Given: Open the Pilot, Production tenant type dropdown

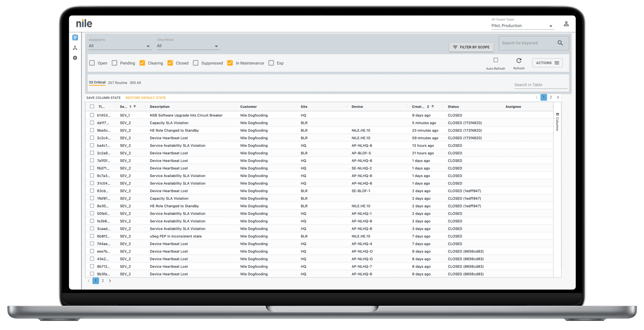Looking at the screenshot, I should coord(550,26).
